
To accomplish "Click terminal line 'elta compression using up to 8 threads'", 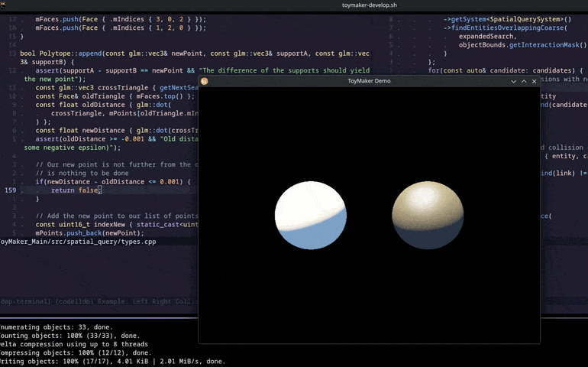I will (74, 345).
